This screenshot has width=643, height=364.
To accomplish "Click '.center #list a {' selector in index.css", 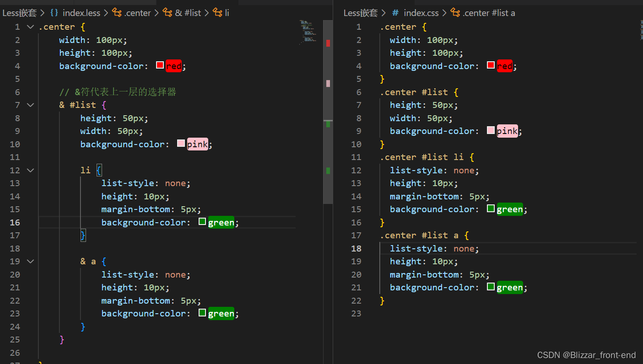I will coord(424,236).
